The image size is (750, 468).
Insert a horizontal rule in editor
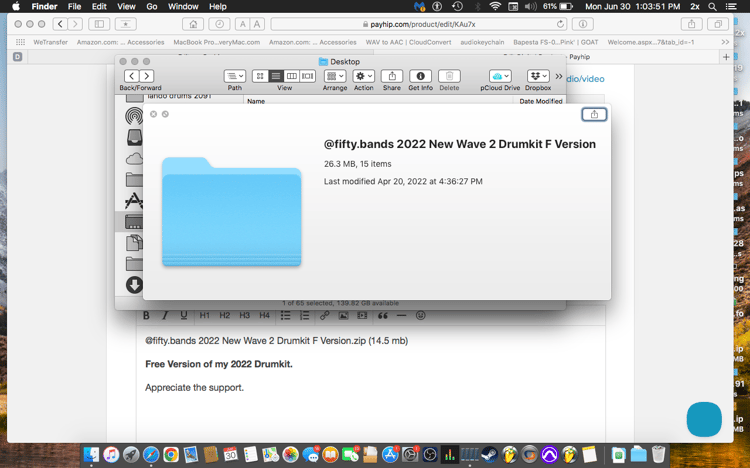(401, 315)
